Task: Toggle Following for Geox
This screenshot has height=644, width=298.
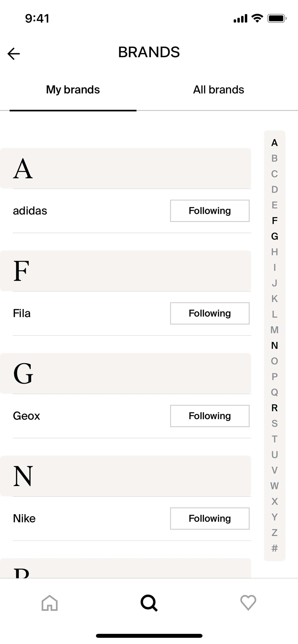Action: coord(210,416)
